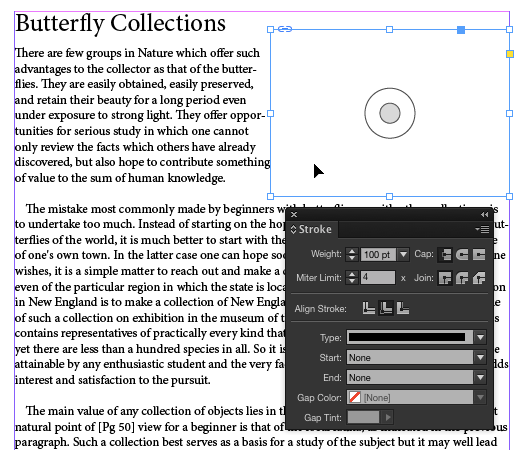This screenshot has width=527, height=450.
Task: Click the content grabber donut circle
Action: pyautogui.click(x=390, y=113)
